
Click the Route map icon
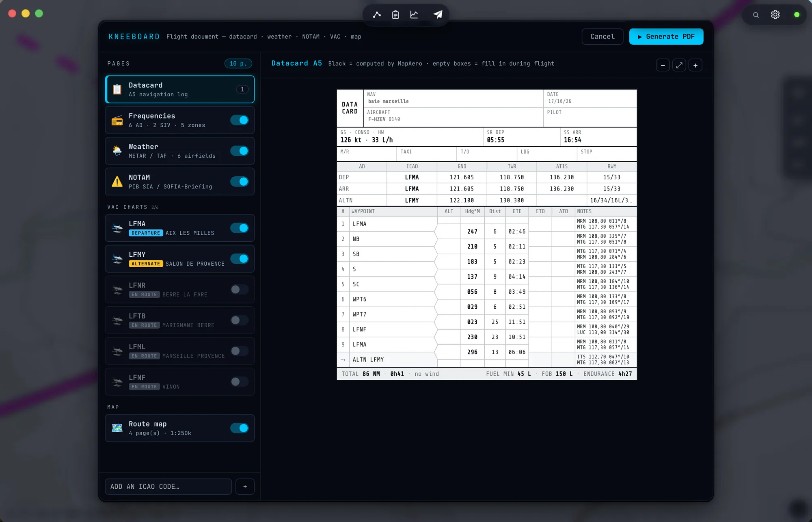coord(117,428)
